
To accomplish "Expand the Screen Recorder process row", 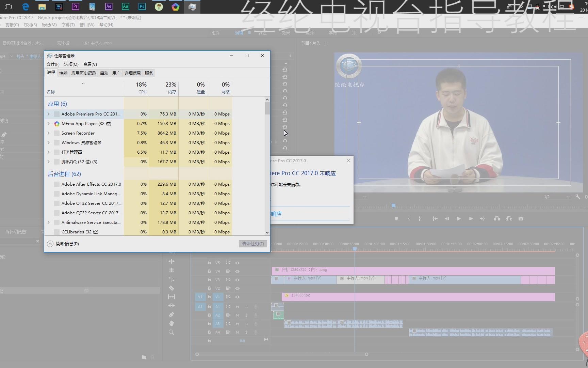I will 49,133.
